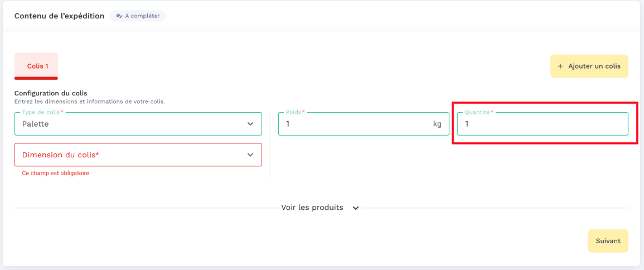Click the Palette value in Type de colis
The image size is (644, 270).
(x=36, y=124)
